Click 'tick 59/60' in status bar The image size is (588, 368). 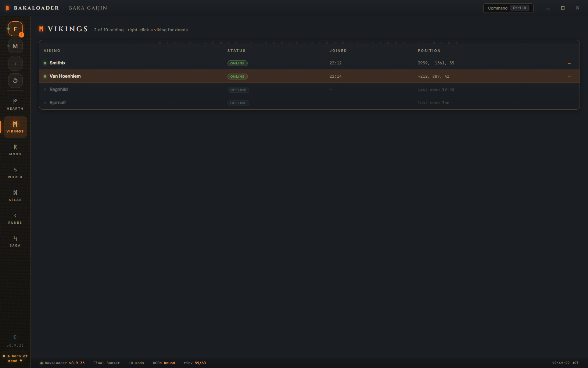[195, 363]
